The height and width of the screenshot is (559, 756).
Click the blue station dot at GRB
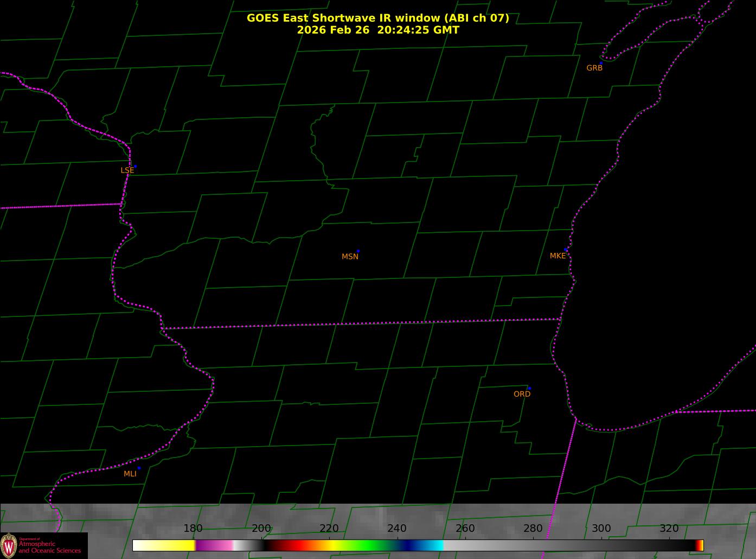pyautogui.click(x=601, y=63)
